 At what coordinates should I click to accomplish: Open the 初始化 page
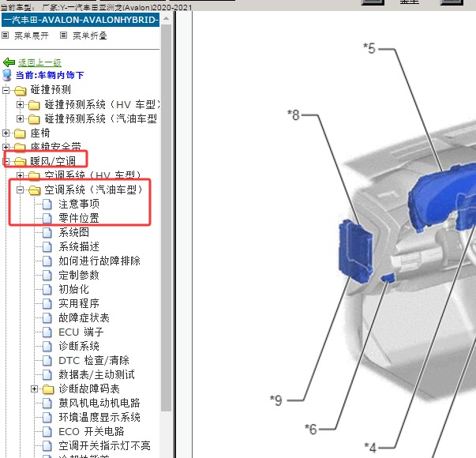point(73,290)
